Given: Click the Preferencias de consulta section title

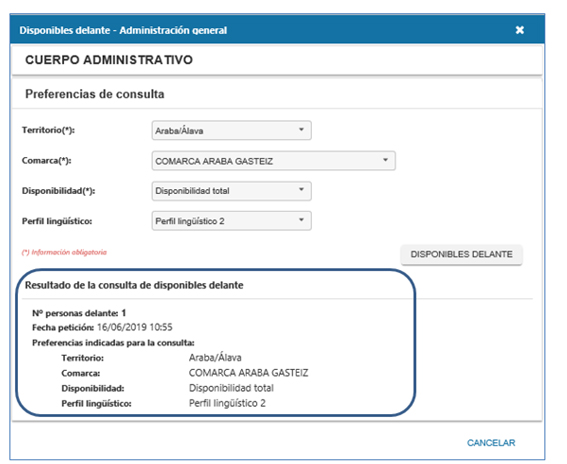Looking at the screenshot, I should click(x=95, y=94).
